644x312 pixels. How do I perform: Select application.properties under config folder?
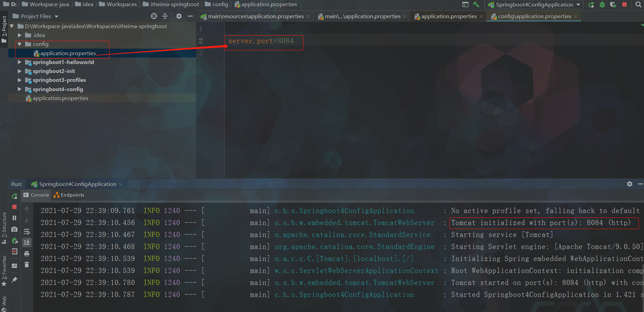pos(65,53)
